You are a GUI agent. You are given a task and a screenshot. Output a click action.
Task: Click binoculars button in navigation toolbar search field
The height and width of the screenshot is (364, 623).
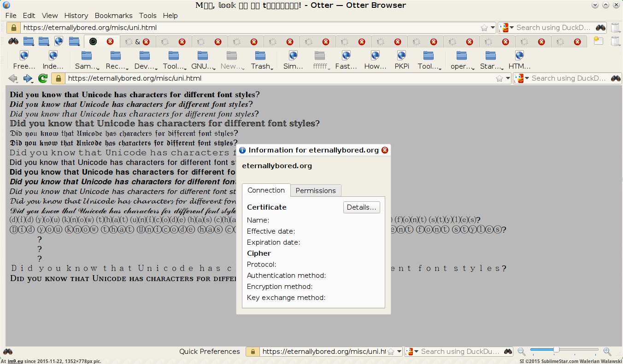click(616, 78)
